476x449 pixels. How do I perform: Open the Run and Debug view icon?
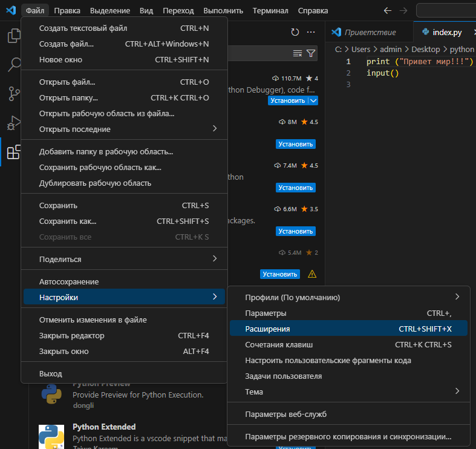(14, 123)
